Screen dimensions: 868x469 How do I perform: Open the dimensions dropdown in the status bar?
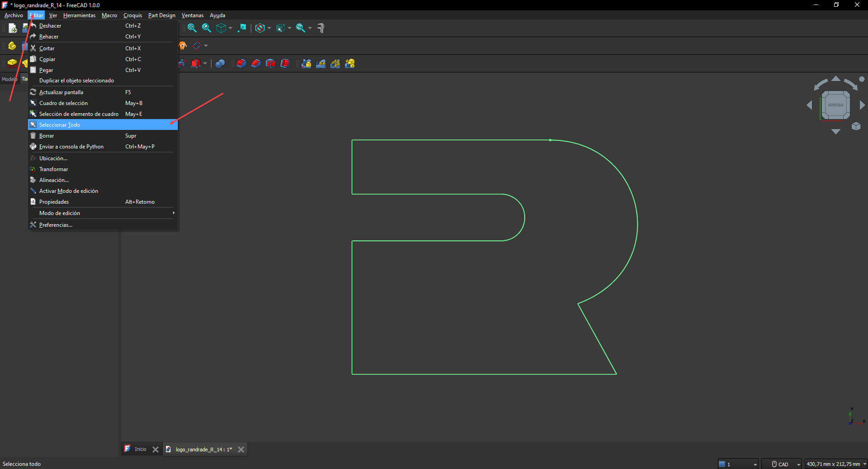(x=836, y=464)
